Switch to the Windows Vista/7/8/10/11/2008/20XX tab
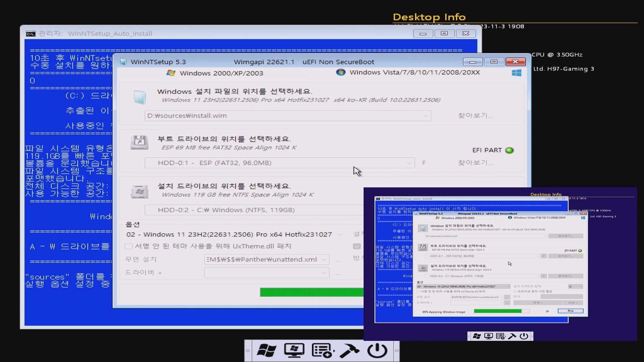This screenshot has height=362, width=644. click(408, 72)
